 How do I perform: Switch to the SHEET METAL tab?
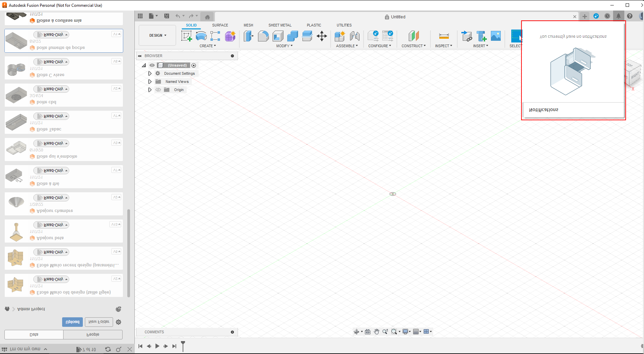coord(280,25)
